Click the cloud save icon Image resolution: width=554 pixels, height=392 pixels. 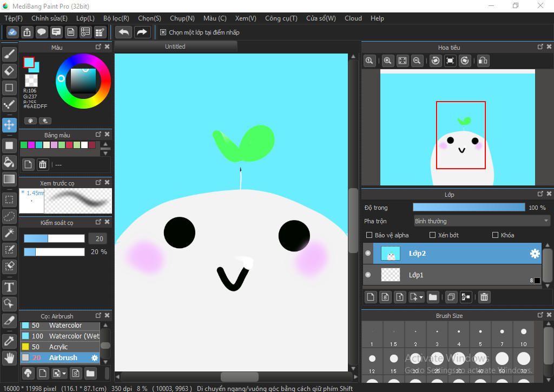click(12, 32)
